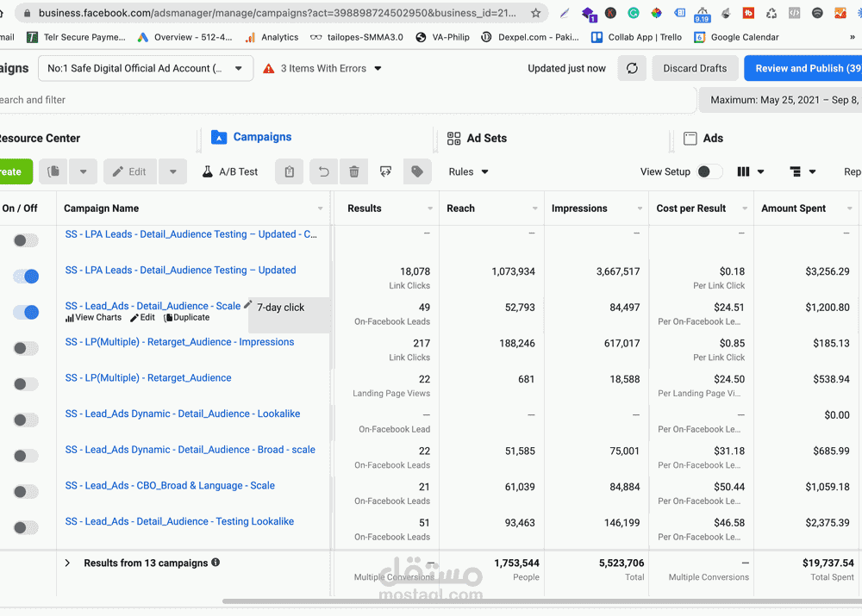Switch to the Campaigns tab
Screen dimensions: 862x616
pos(251,137)
